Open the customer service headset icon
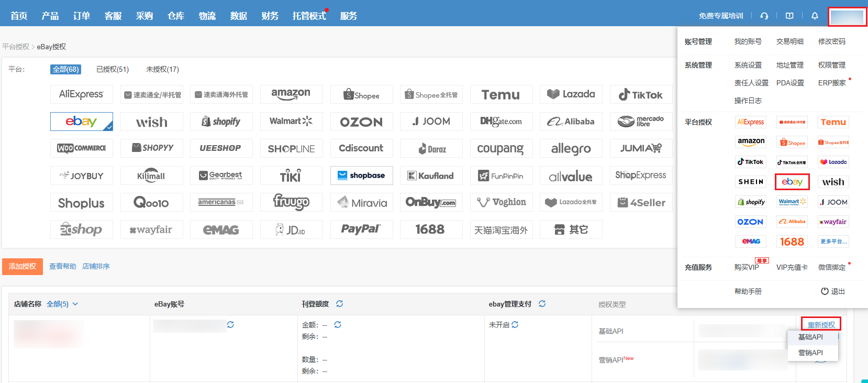 coord(764,16)
